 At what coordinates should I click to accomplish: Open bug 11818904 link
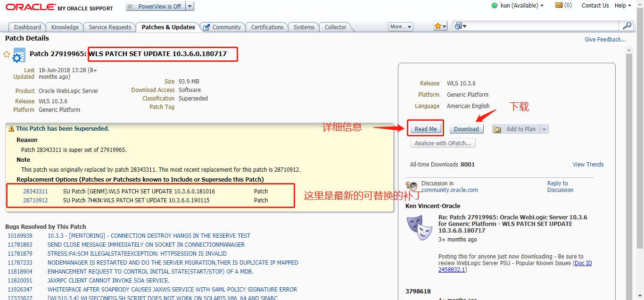(x=20, y=272)
